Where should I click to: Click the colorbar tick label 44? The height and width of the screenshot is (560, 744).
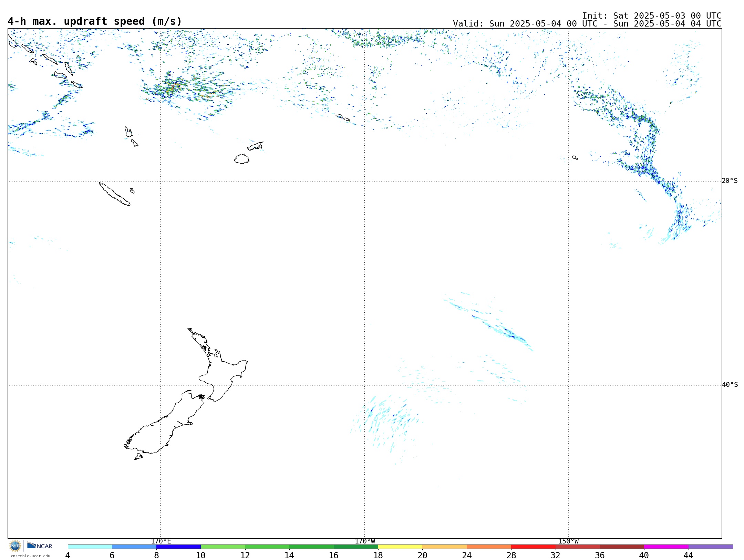click(x=689, y=555)
